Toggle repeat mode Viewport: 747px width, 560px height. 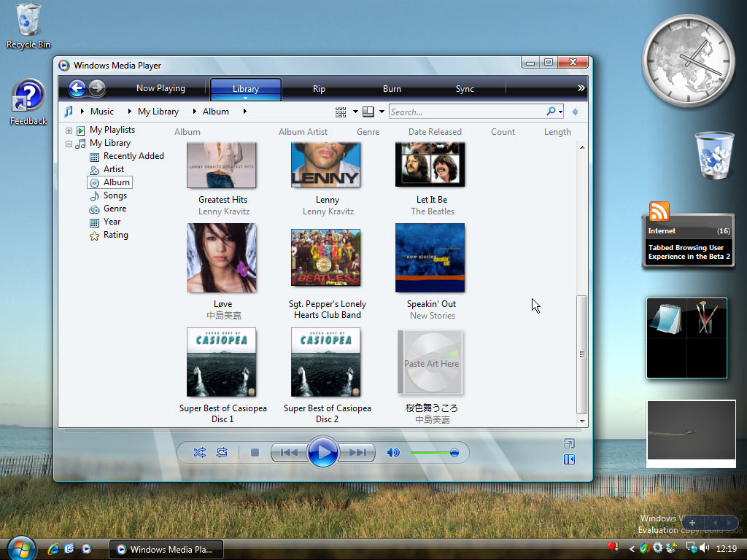[x=222, y=452]
